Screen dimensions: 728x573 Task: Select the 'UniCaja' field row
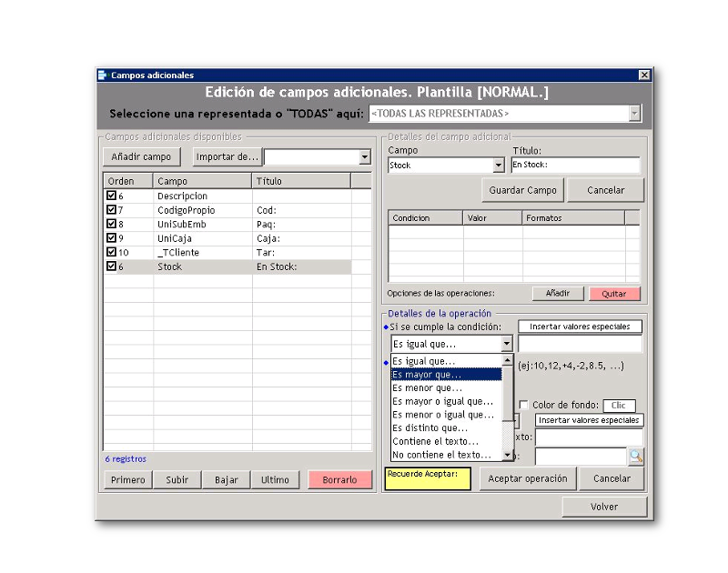point(227,238)
